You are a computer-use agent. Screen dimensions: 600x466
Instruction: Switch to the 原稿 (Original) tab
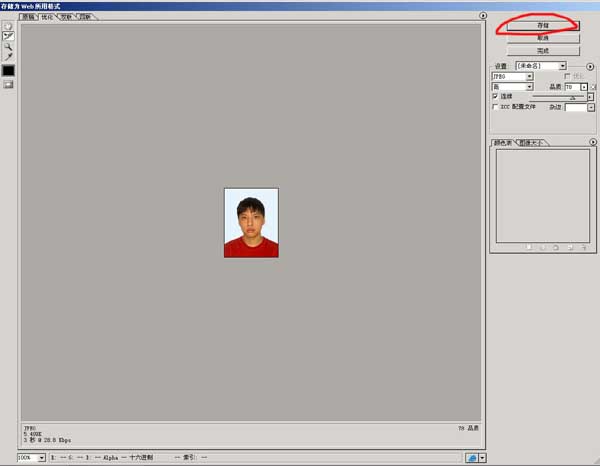click(28, 17)
